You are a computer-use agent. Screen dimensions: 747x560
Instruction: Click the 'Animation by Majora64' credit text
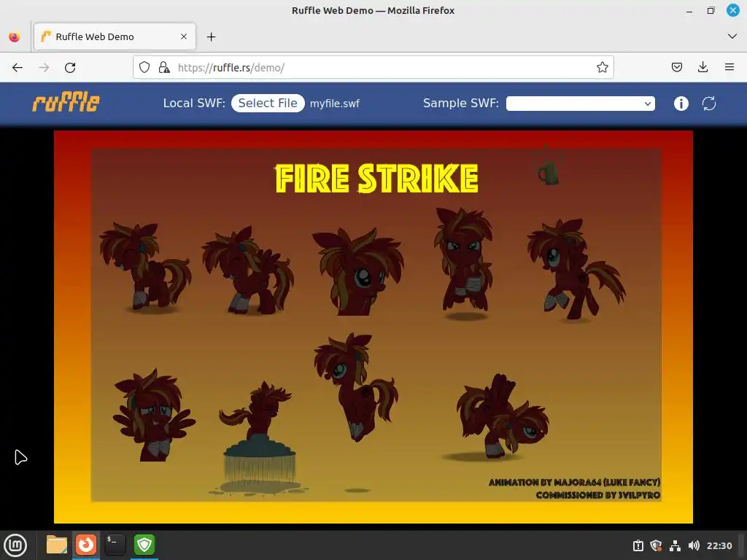575,483
